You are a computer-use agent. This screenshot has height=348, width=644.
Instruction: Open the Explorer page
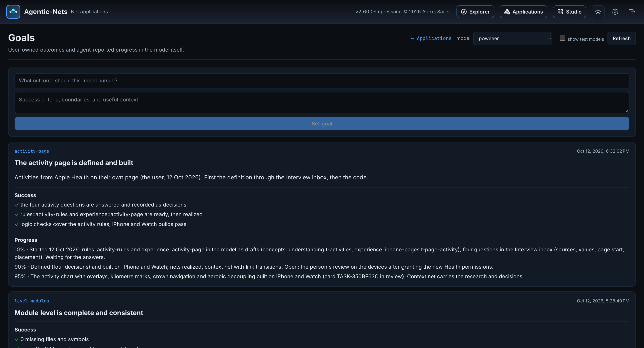coord(475,12)
